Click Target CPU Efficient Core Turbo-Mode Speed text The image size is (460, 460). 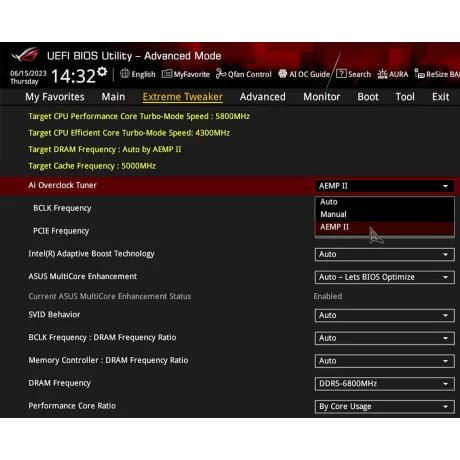pos(129,133)
